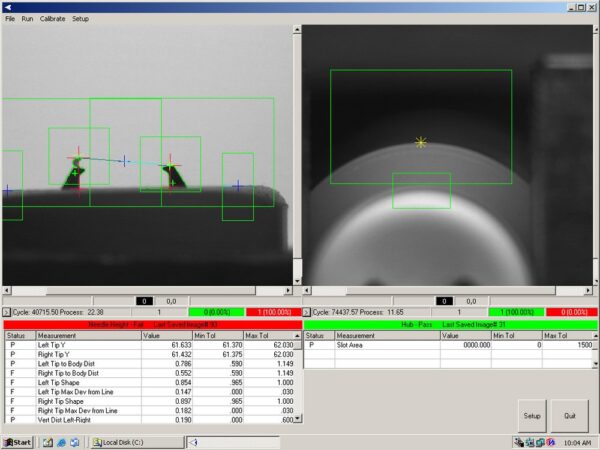
Task: Click the right panel green 1 (100.00%) pass counter
Action: (x=516, y=312)
